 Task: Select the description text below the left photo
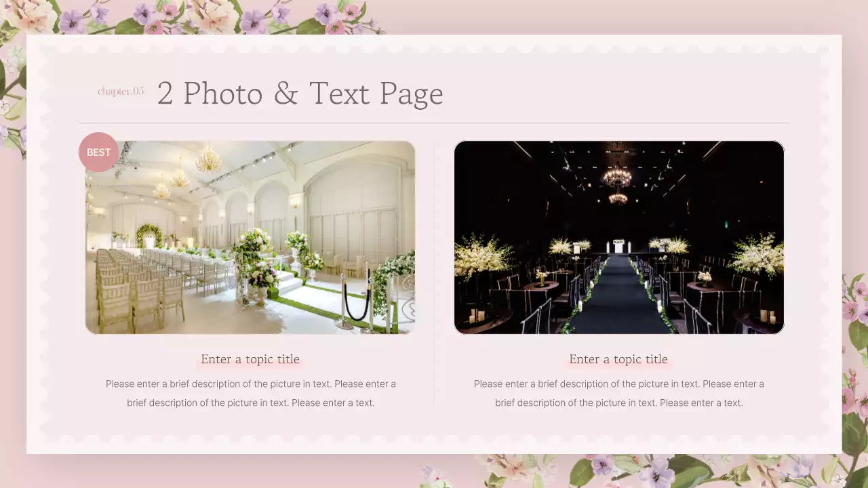click(250, 393)
